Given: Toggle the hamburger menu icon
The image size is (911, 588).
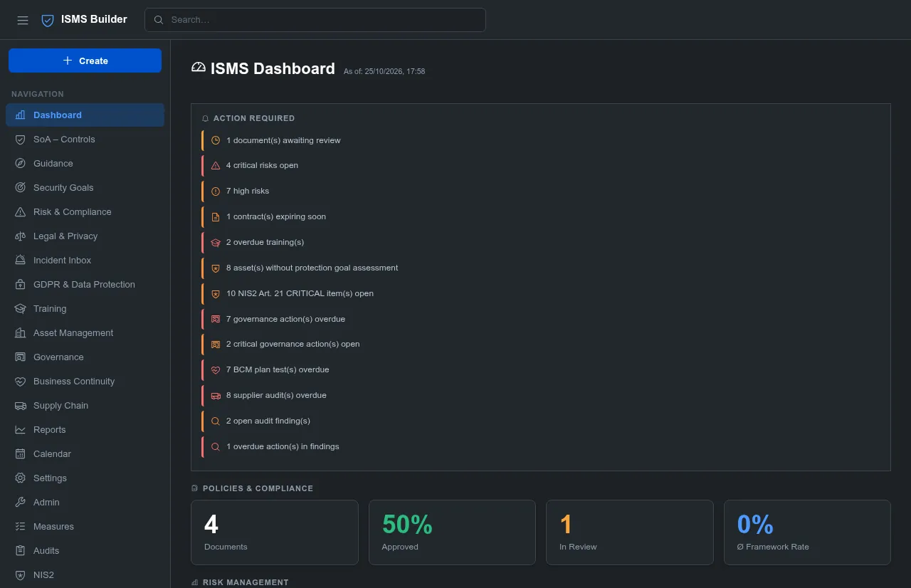Looking at the screenshot, I should pos(23,20).
